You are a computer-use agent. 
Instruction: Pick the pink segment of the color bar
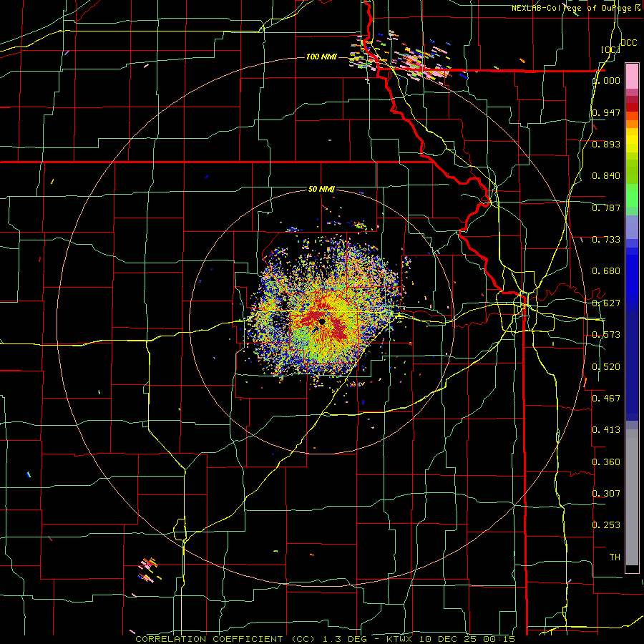tap(632, 76)
